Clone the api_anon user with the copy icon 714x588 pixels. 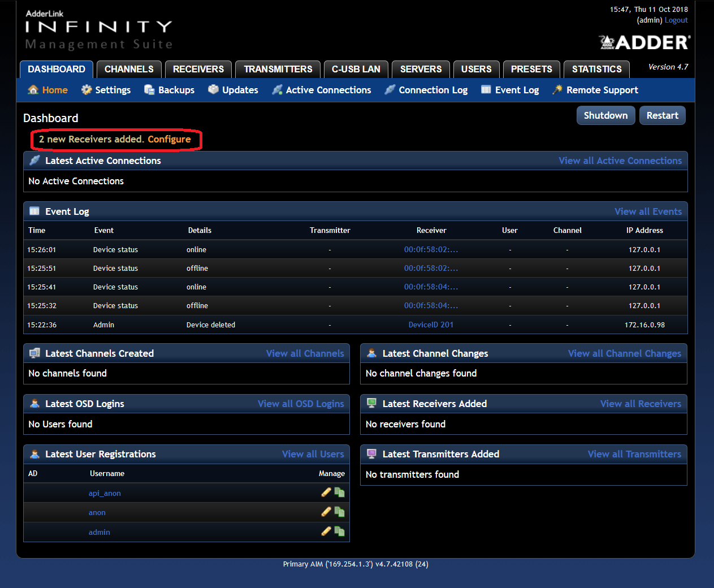(x=339, y=492)
